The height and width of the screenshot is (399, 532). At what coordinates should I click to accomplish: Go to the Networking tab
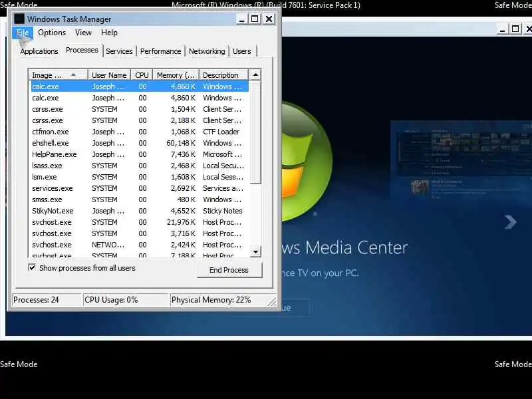click(207, 51)
